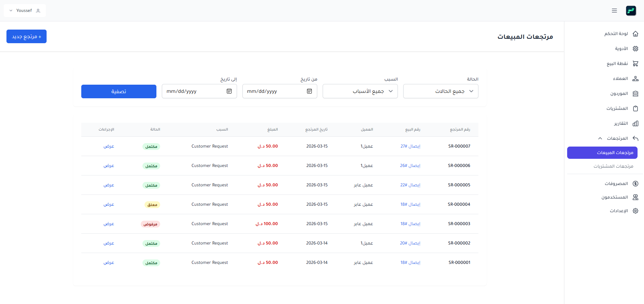The width and height of the screenshot is (644, 304).
Task: Open reports bar chart icon
Action: pos(635,123)
